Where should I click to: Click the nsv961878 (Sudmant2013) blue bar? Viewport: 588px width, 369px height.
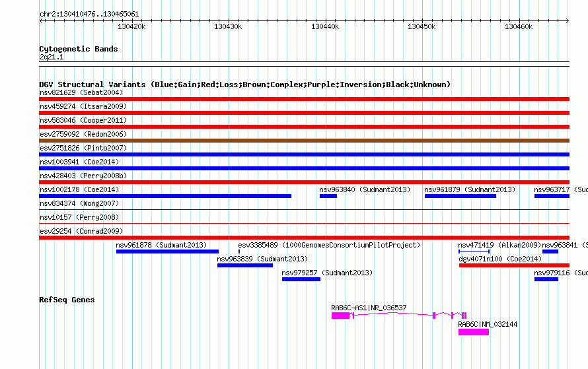167,252
